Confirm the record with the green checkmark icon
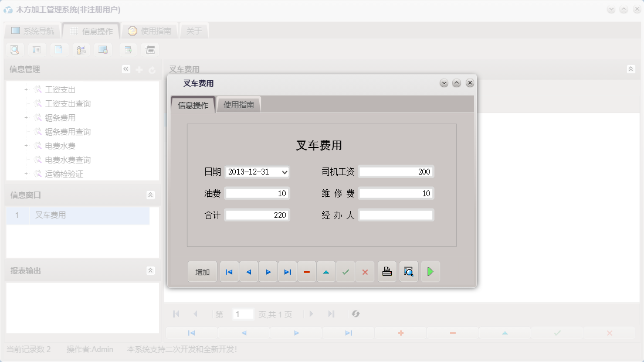Viewport: 644px width, 362px height. click(x=345, y=271)
